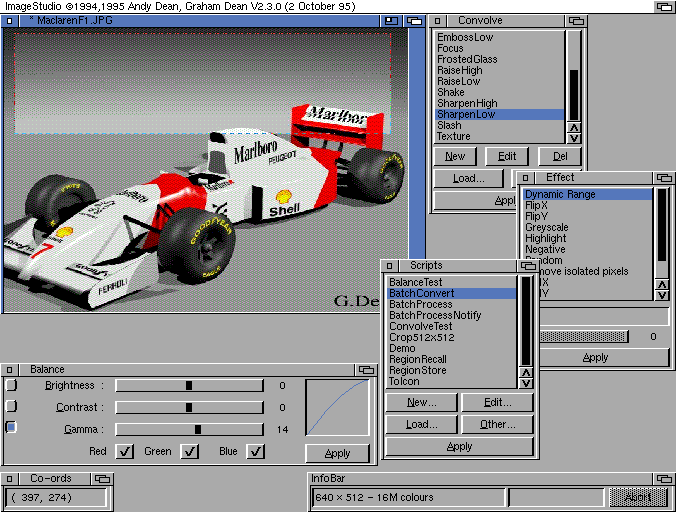This screenshot has width=676, height=512.
Task: Select Crop512x512 in the Scripts list
Action: point(451,337)
